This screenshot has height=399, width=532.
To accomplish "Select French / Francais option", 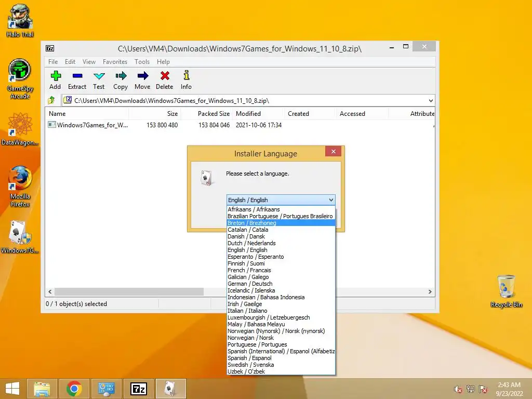I will pos(281,270).
